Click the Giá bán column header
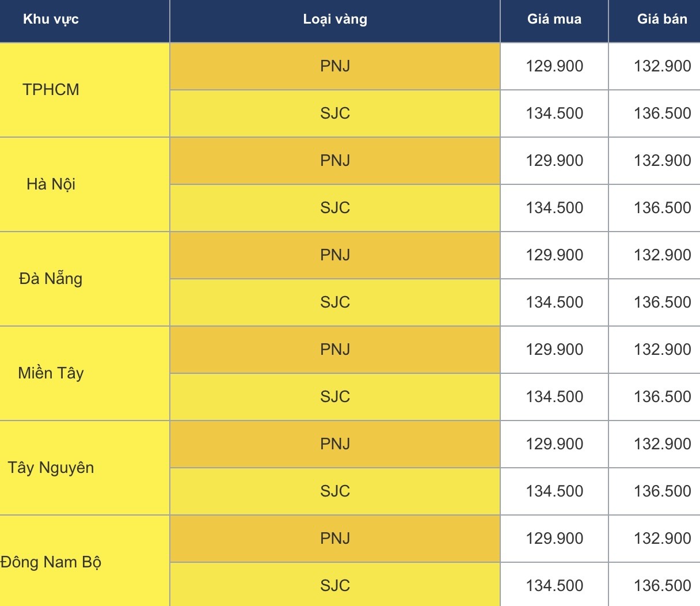Image resolution: width=700 pixels, height=606 pixels. coord(662,20)
